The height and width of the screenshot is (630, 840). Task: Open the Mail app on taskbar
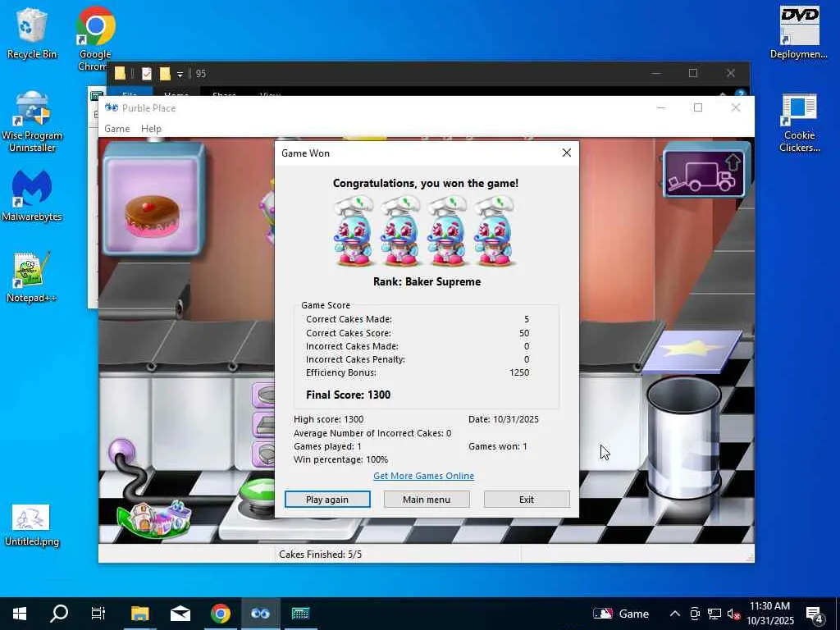[180, 614]
